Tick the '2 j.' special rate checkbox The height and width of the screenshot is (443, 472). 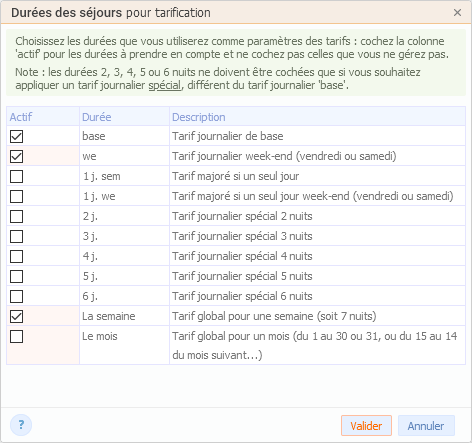tap(16, 216)
